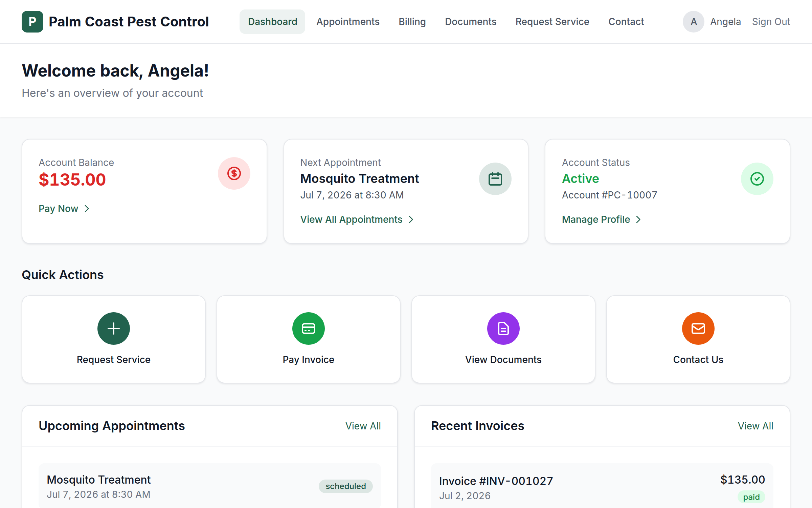The height and width of the screenshot is (508, 812).
Task: Click the calendar icon in Next Appointment card
Action: tap(495, 179)
